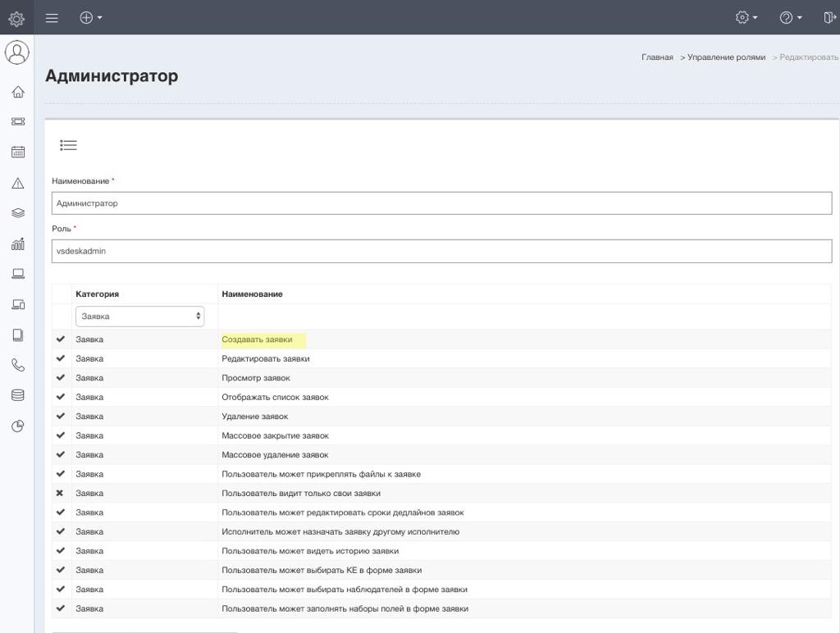This screenshot has width=840, height=633.
Task: Go to Главная breadcrumb link
Action: (x=657, y=57)
